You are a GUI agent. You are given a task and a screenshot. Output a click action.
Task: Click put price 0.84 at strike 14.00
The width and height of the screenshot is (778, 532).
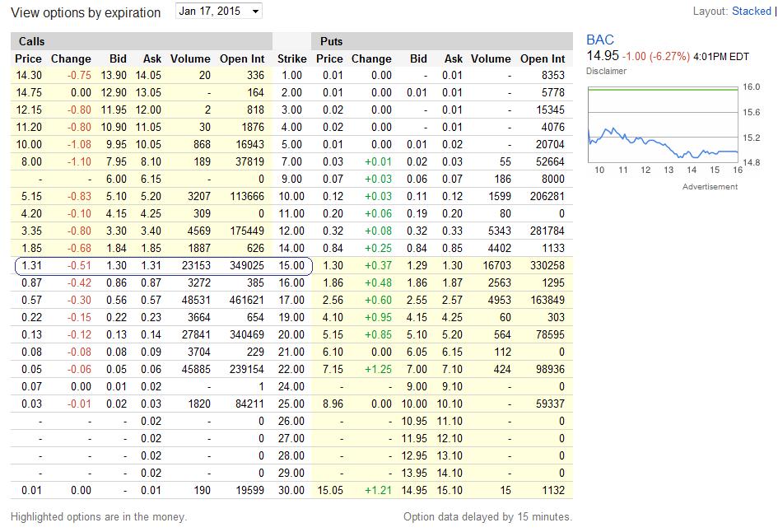pyautogui.click(x=333, y=248)
